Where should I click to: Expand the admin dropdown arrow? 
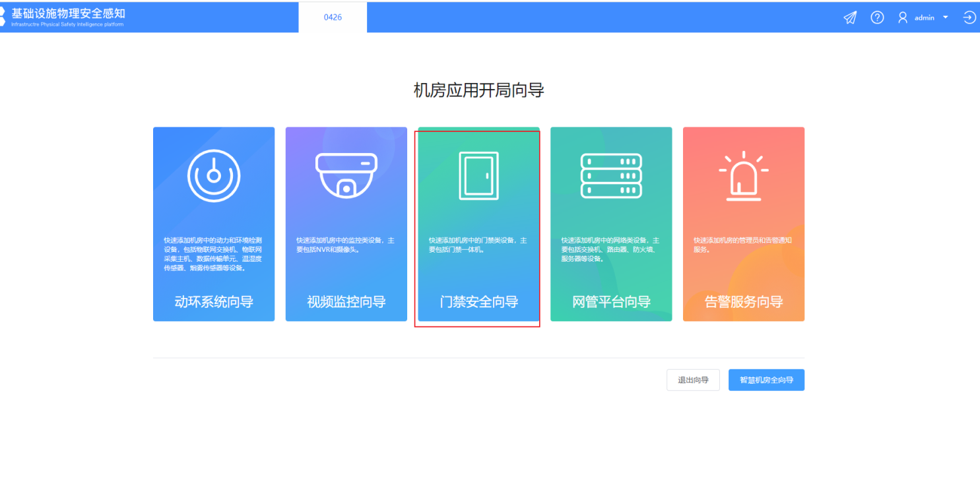coord(946,17)
